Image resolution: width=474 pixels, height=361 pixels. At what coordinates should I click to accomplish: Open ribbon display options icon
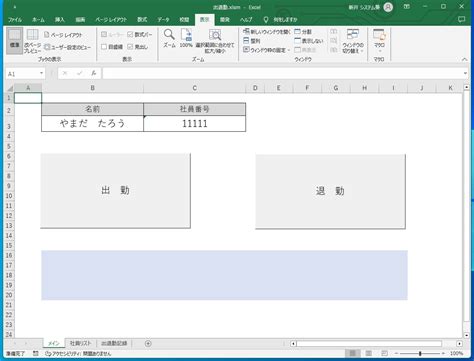pyautogui.click(x=407, y=7)
